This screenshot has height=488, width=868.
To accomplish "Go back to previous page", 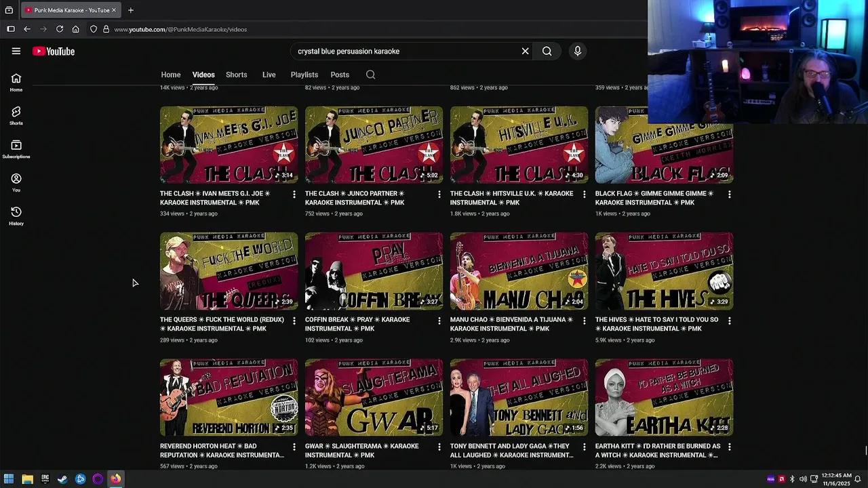I will (27, 29).
